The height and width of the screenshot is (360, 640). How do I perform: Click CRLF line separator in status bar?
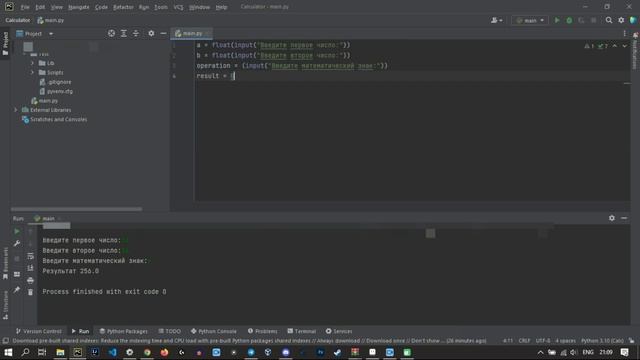pyautogui.click(x=524, y=340)
